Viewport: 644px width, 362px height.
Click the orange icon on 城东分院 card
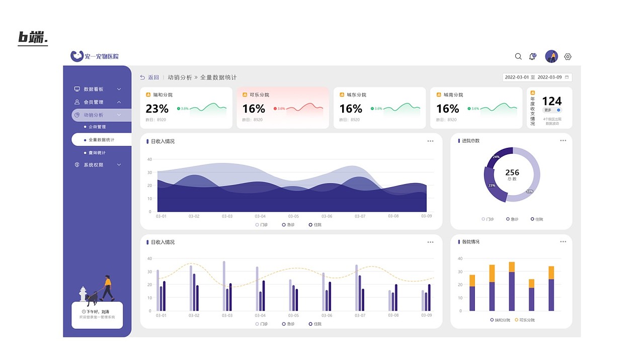click(342, 95)
